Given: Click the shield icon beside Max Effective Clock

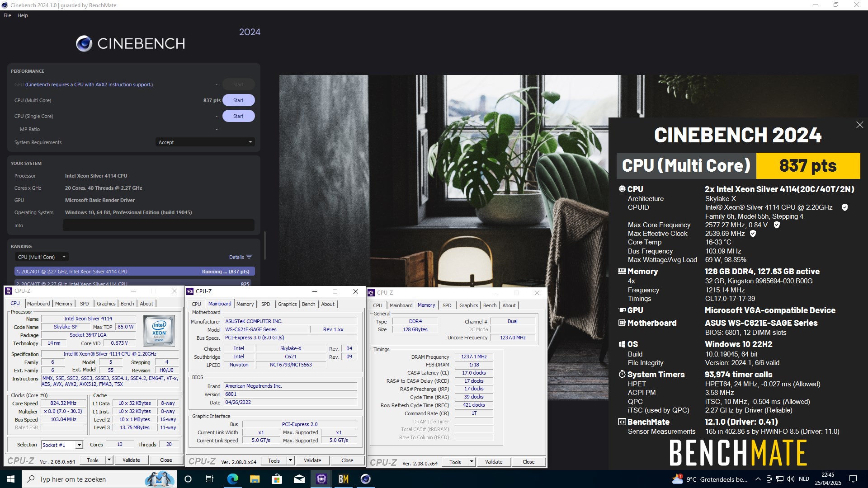Looking at the screenshot, I should tap(753, 234).
